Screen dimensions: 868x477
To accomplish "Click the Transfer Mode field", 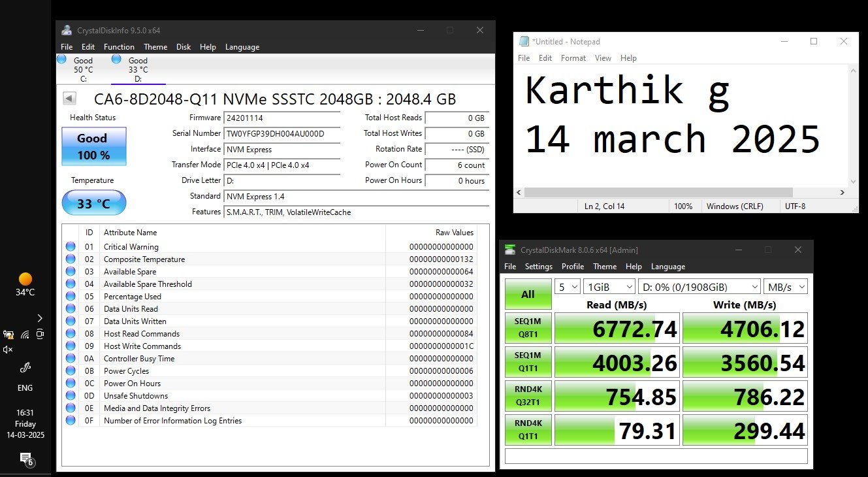I will click(x=282, y=165).
